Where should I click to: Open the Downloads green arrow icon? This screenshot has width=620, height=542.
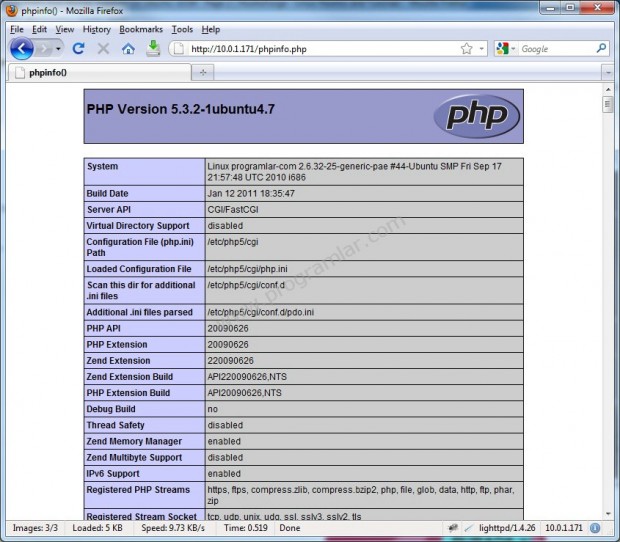153,48
